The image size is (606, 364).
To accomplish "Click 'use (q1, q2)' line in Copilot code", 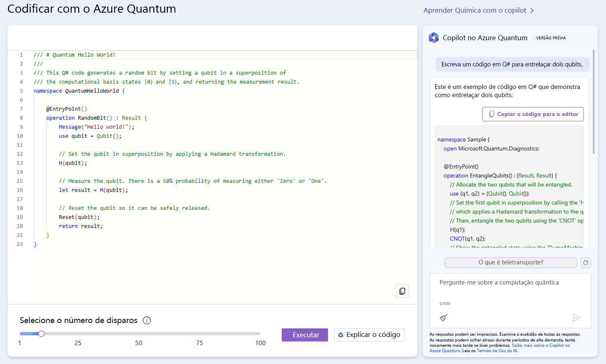I will point(490,193).
